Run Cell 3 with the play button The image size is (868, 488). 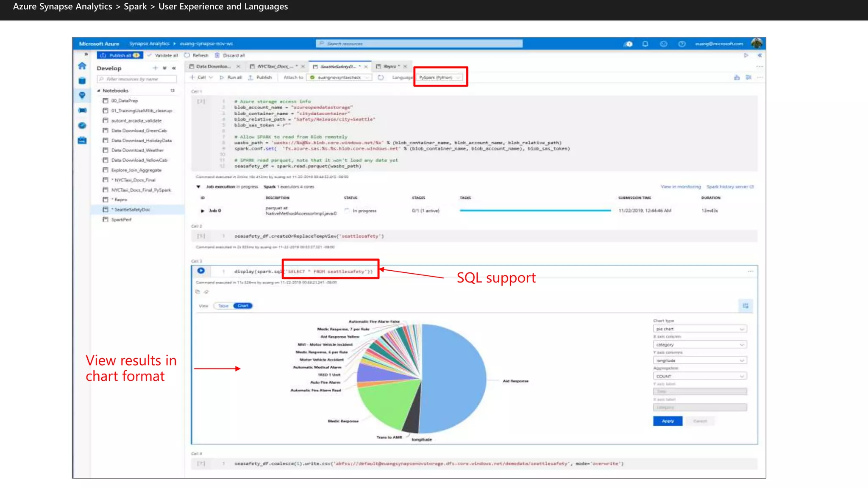pos(201,271)
